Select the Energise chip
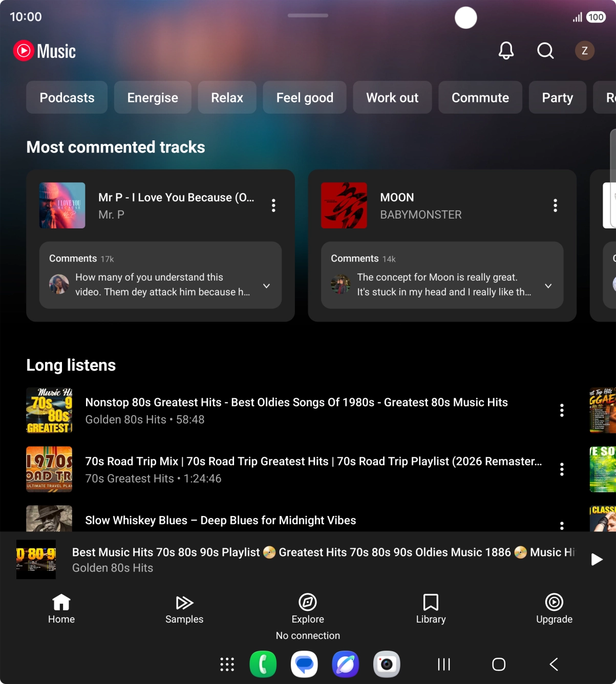Image resolution: width=616 pixels, height=684 pixels. (153, 97)
